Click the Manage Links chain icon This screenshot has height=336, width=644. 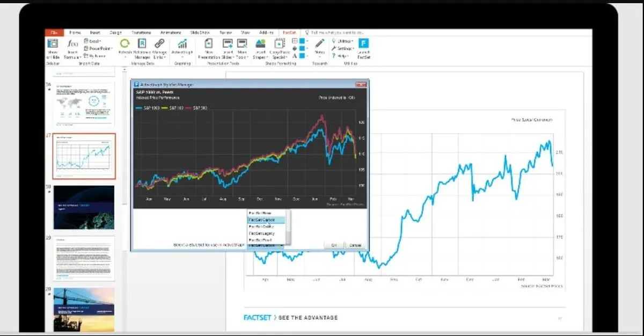coord(159,43)
